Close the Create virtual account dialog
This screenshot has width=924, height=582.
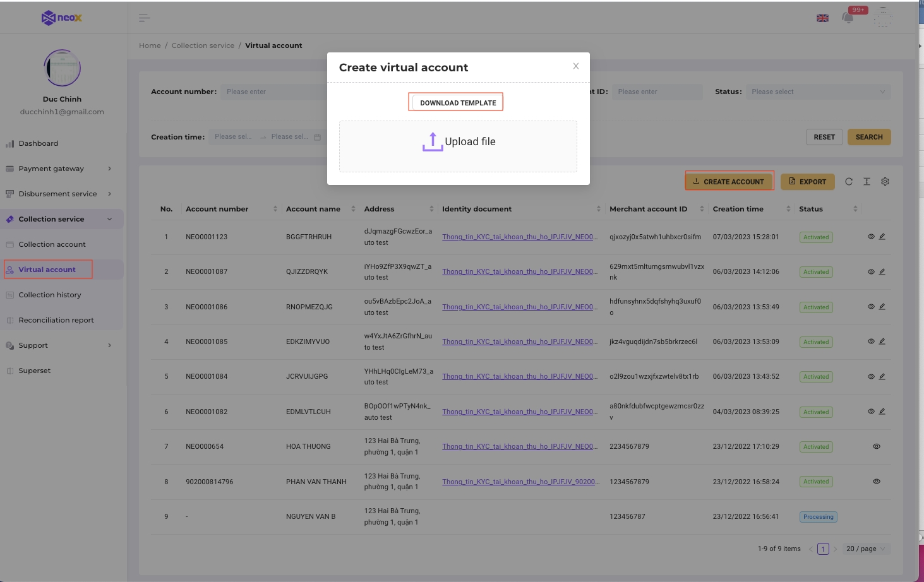coord(575,66)
